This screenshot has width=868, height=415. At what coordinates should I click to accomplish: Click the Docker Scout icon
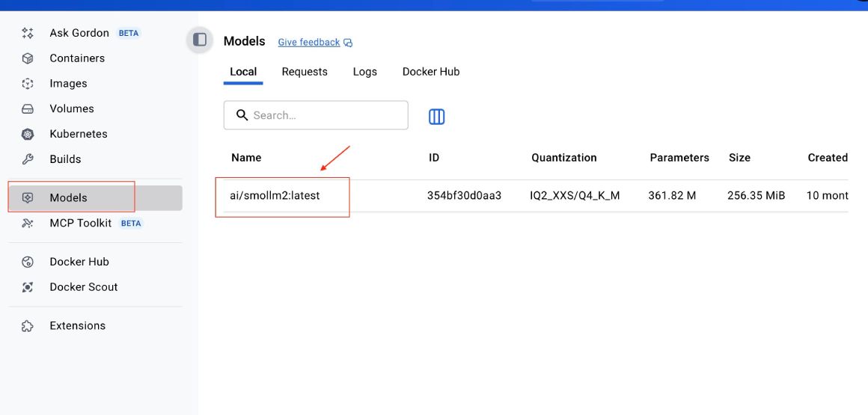coord(28,287)
